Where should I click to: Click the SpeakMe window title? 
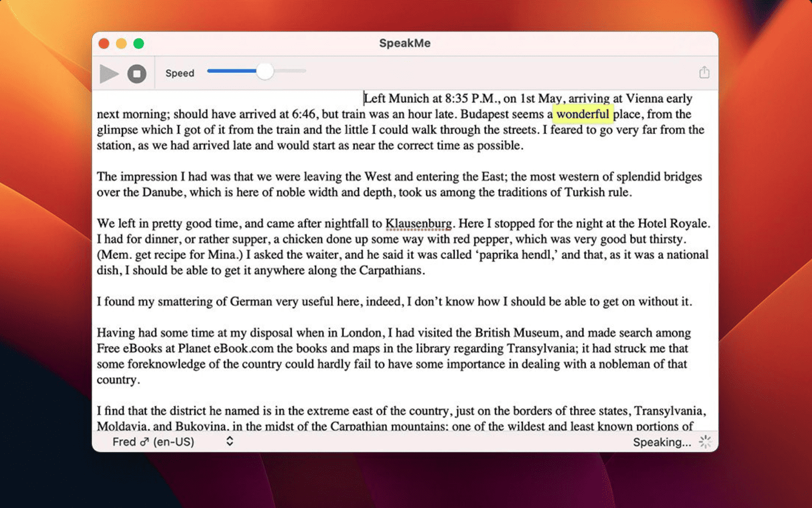pos(405,43)
